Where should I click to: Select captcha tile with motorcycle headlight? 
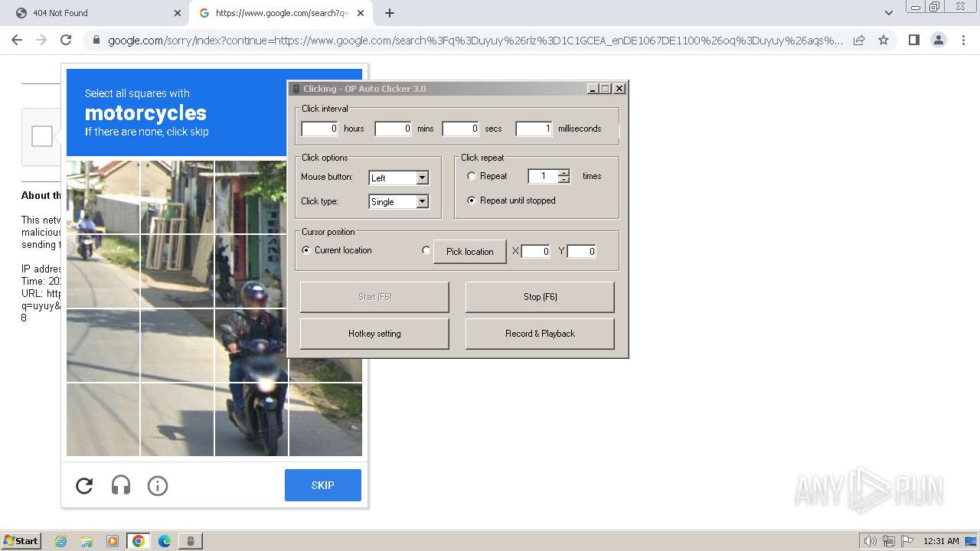[251, 345]
